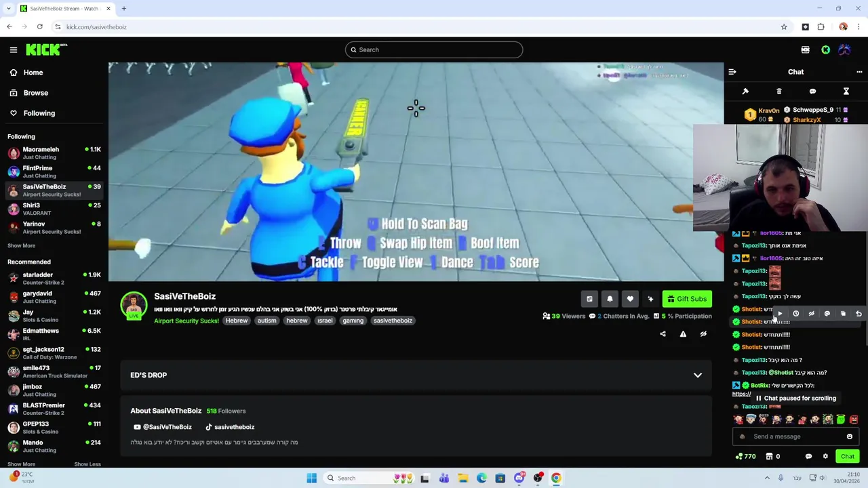Click the play icon in message hover toolbar
The width and height of the screenshot is (868, 488).
(x=780, y=314)
